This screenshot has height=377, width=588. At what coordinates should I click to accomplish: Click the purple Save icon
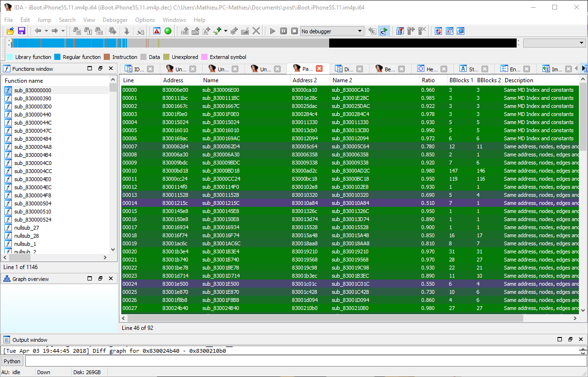click(x=21, y=31)
